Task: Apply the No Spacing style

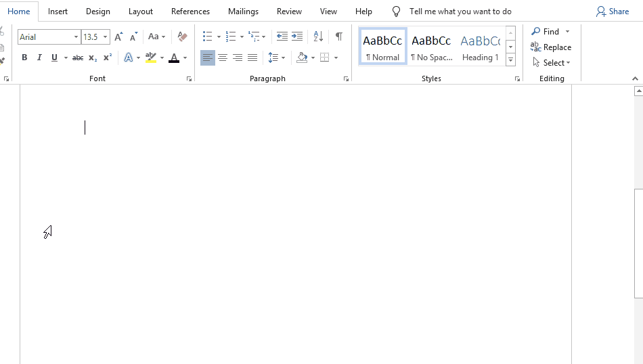Action: pyautogui.click(x=431, y=46)
